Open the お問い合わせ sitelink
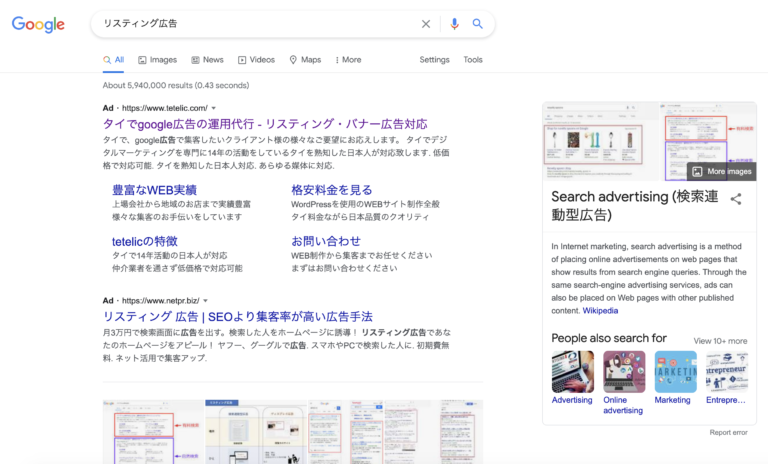The image size is (768, 464). click(326, 241)
